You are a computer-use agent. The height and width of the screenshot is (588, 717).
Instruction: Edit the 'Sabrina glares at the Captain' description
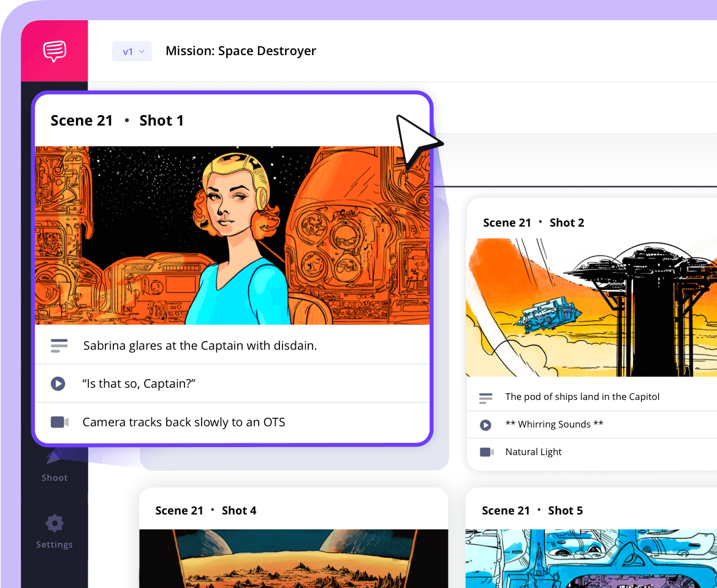point(200,345)
